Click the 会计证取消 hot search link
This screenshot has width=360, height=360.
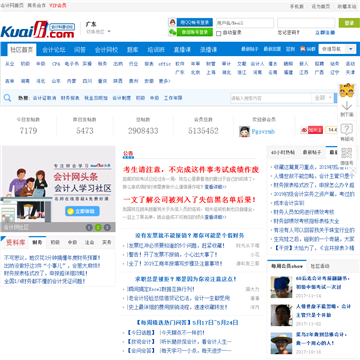[44, 98]
